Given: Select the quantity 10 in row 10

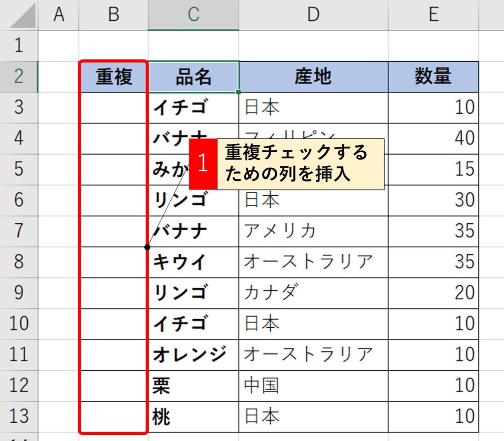Looking at the screenshot, I should (434, 324).
